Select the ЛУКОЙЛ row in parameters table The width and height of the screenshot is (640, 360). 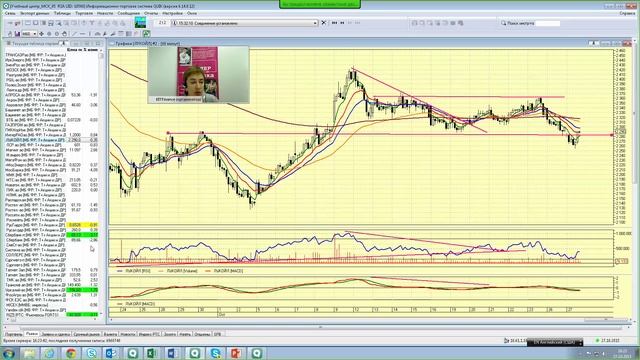52,140
